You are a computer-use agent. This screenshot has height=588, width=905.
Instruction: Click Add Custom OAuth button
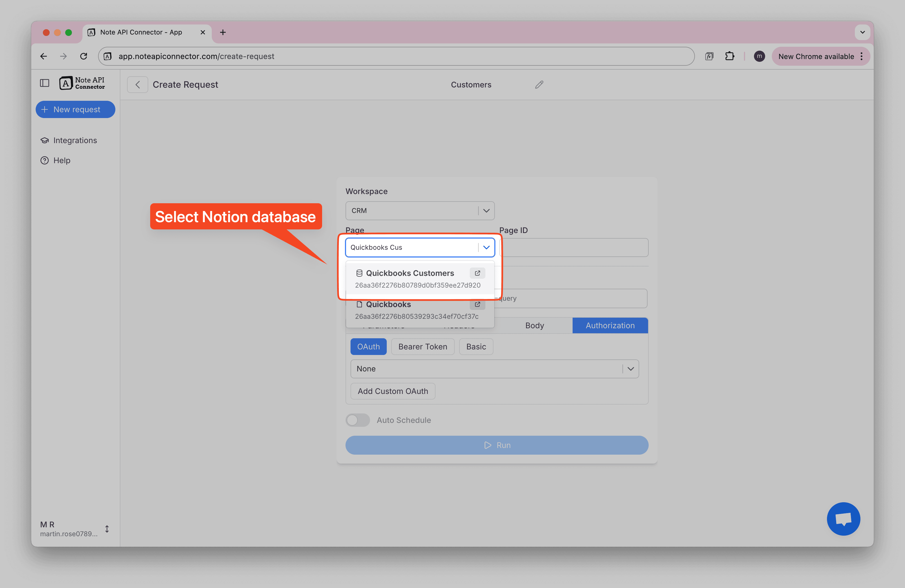coord(393,391)
